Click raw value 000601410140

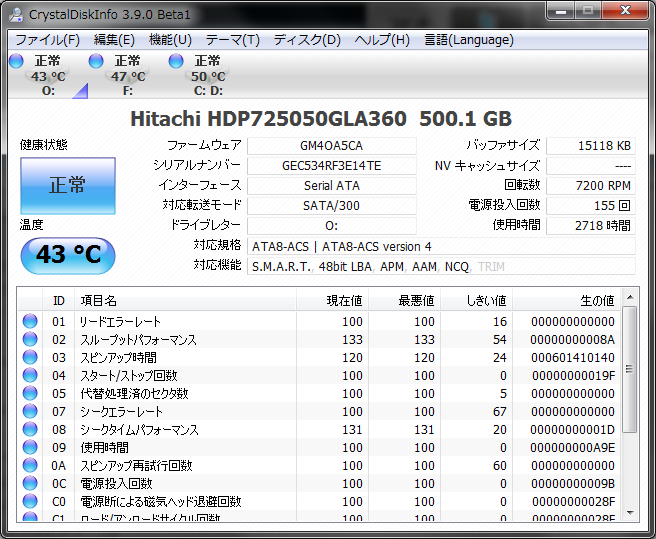click(x=573, y=358)
